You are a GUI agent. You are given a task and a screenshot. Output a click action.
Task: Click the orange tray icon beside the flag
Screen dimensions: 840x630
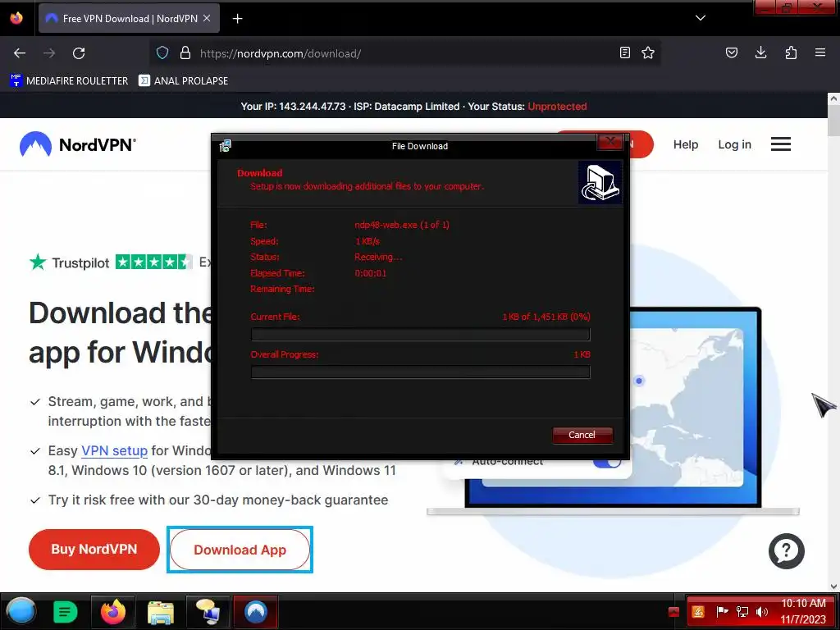(698, 612)
